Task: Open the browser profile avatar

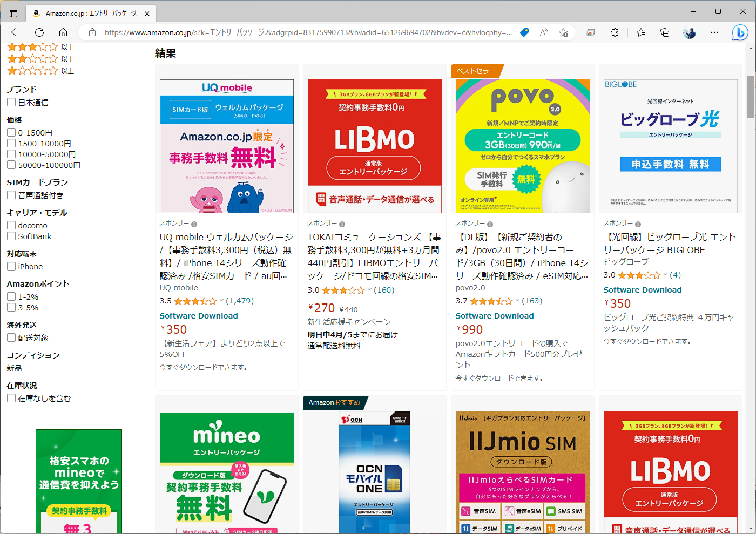Action: pos(690,32)
